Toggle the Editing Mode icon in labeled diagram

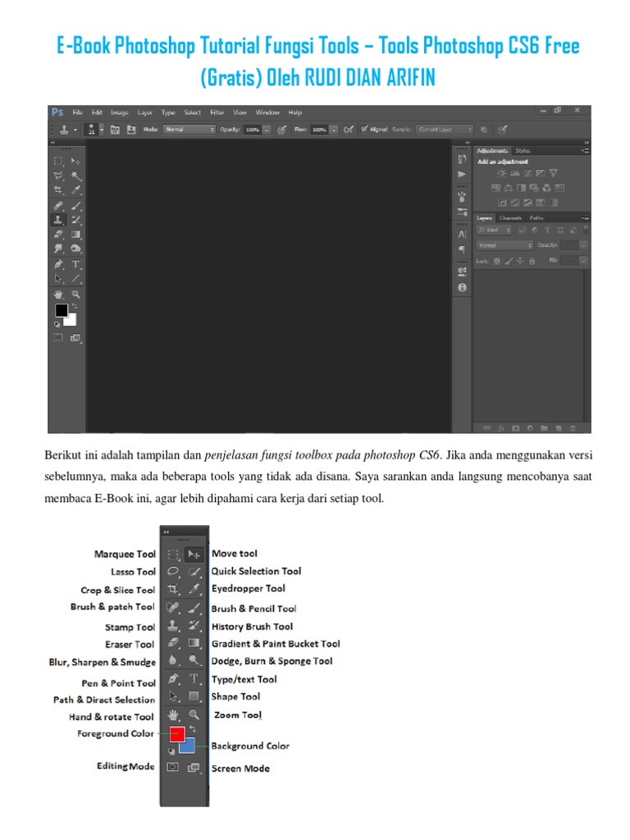[172, 767]
